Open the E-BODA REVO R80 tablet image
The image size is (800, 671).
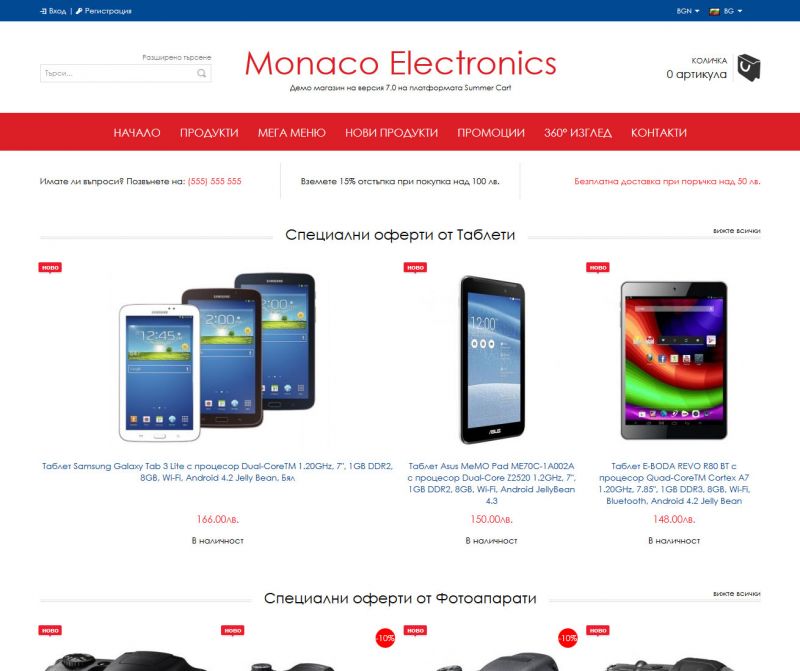click(x=674, y=360)
